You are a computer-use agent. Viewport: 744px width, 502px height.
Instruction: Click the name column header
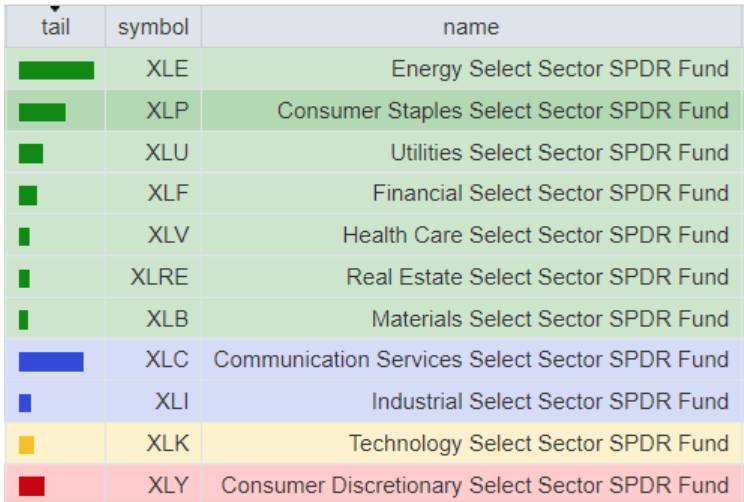[x=471, y=27]
